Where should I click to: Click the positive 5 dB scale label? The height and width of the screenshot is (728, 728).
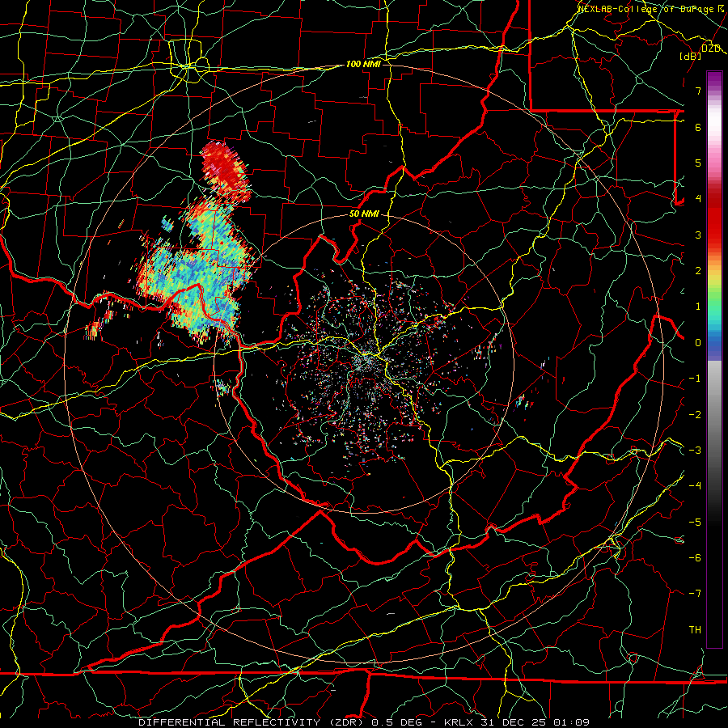click(698, 163)
